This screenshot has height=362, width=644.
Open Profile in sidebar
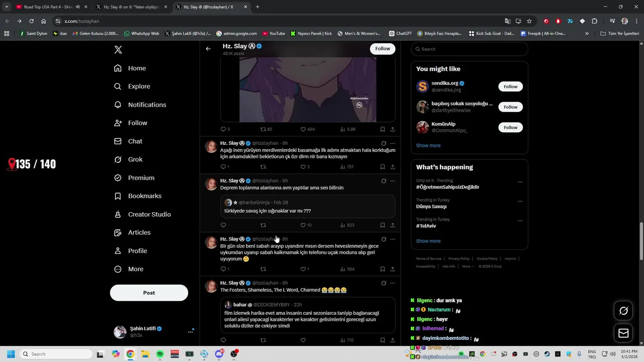coord(130,251)
